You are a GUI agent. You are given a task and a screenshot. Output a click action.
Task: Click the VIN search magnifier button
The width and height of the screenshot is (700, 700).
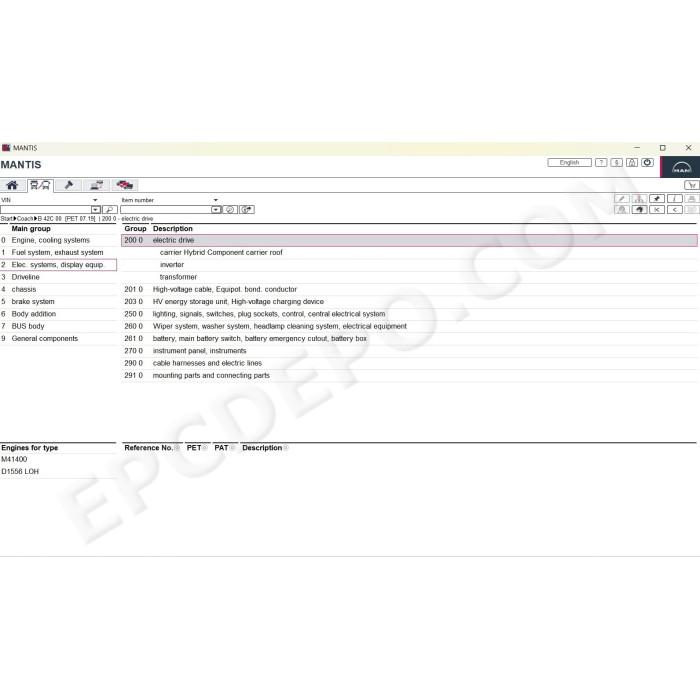tap(110, 209)
